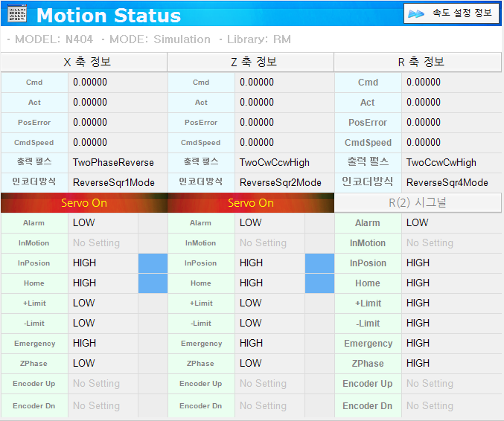Click R axis Alarm LOW value
This screenshot has width=504, height=421.
[418, 223]
